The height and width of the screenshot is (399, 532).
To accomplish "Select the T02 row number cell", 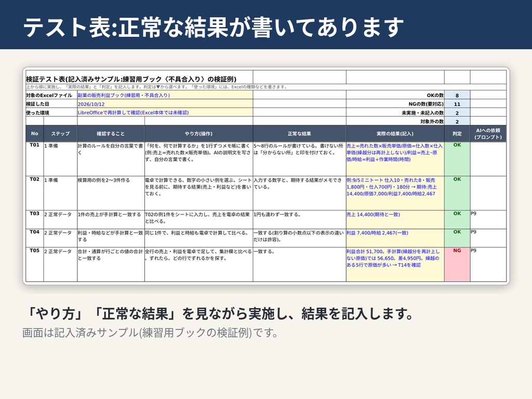I will click(35, 193).
